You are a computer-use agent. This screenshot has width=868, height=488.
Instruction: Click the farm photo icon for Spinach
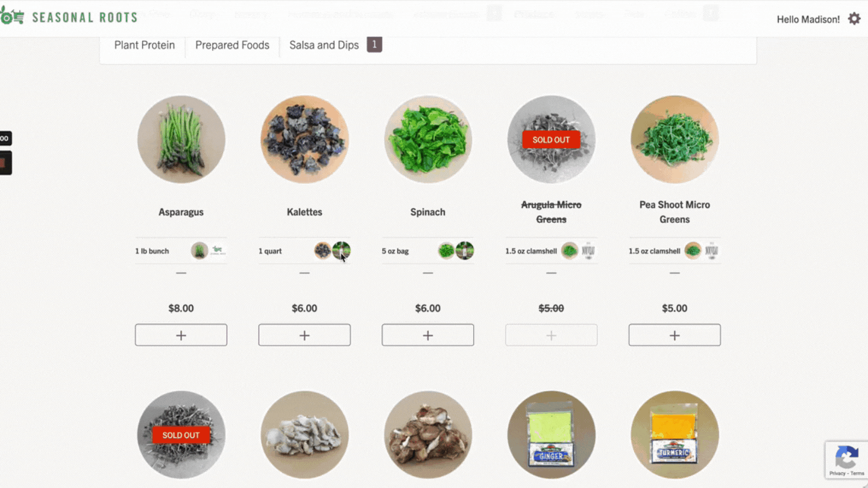pos(465,251)
